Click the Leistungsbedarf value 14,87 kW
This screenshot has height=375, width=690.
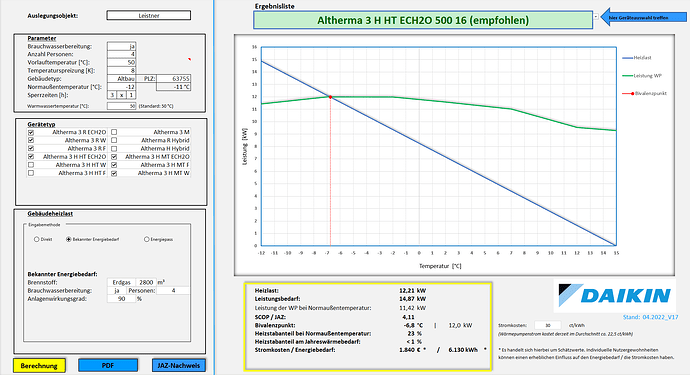click(x=413, y=299)
